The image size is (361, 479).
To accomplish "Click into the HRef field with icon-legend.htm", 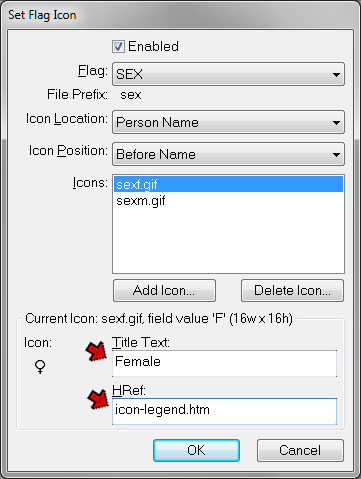I will click(x=224, y=411).
